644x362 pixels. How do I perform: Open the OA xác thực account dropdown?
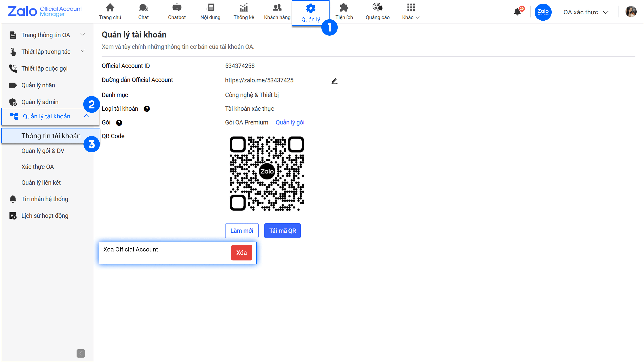pyautogui.click(x=585, y=12)
